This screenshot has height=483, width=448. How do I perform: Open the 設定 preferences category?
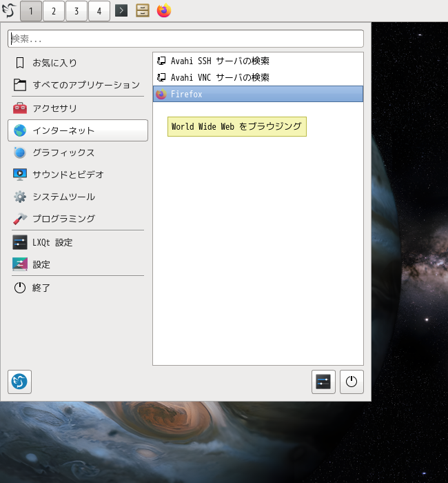[78, 264]
